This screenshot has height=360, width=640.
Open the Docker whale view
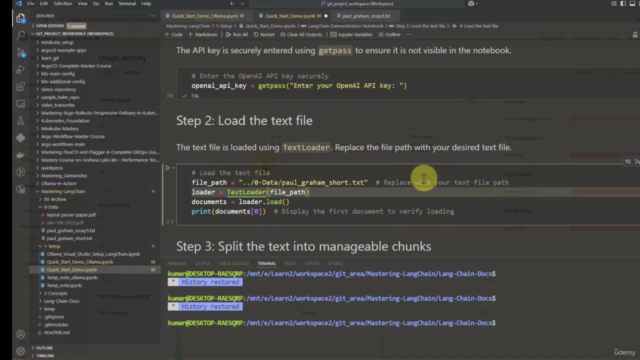(x=20, y=155)
